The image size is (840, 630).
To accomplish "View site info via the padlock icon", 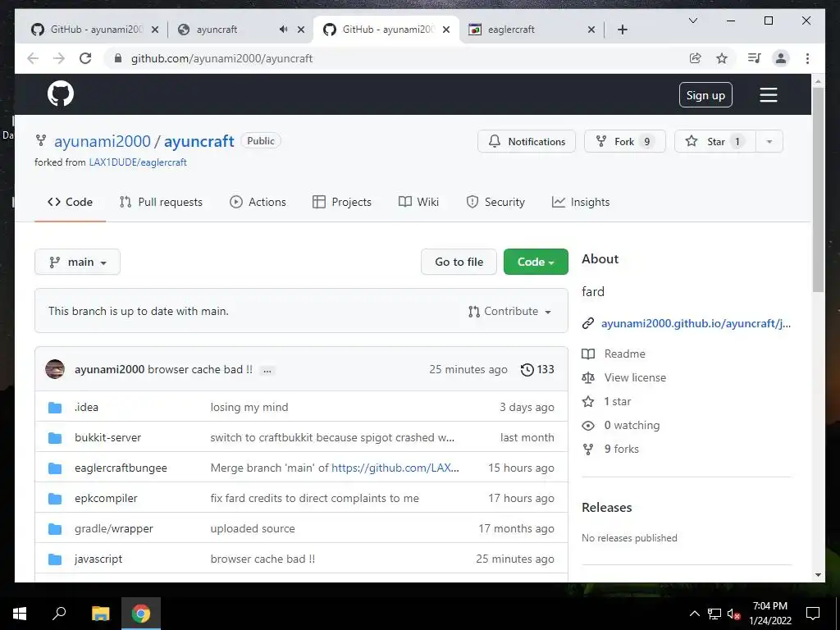I will pyautogui.click(x=118, y=58).
